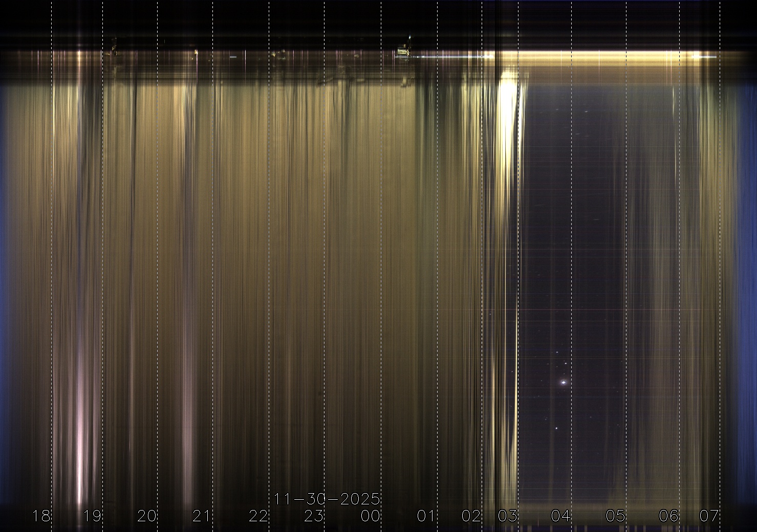Click the 18 hour label
757x532 pixels.
point(41,516)
